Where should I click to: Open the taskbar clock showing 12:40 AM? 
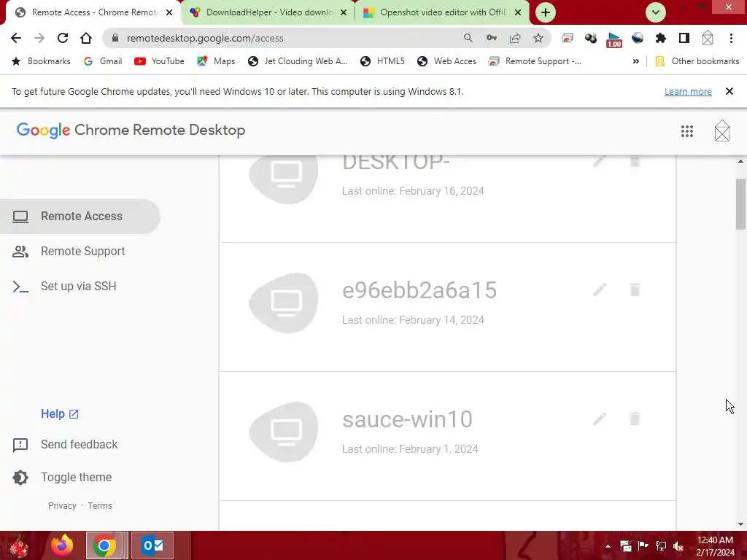[715, 546]
